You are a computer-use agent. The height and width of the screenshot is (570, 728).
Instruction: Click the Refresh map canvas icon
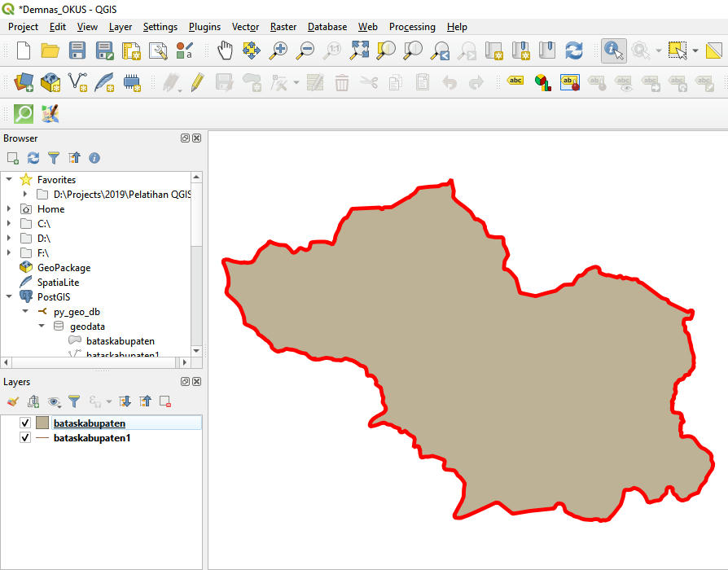click(574, 50)
